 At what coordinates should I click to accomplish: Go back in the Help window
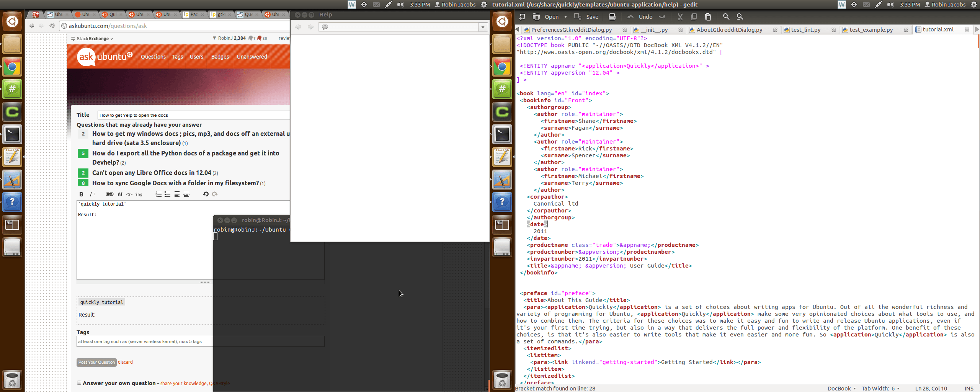pos(298,27)
